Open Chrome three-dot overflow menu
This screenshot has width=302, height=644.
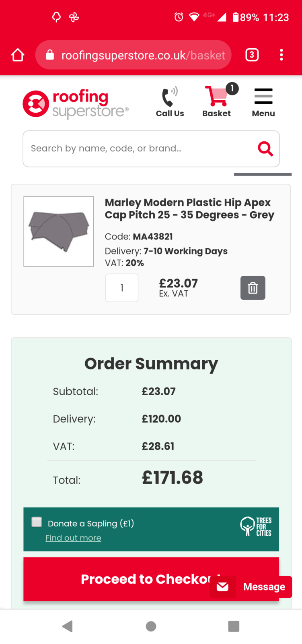(281, 55)
